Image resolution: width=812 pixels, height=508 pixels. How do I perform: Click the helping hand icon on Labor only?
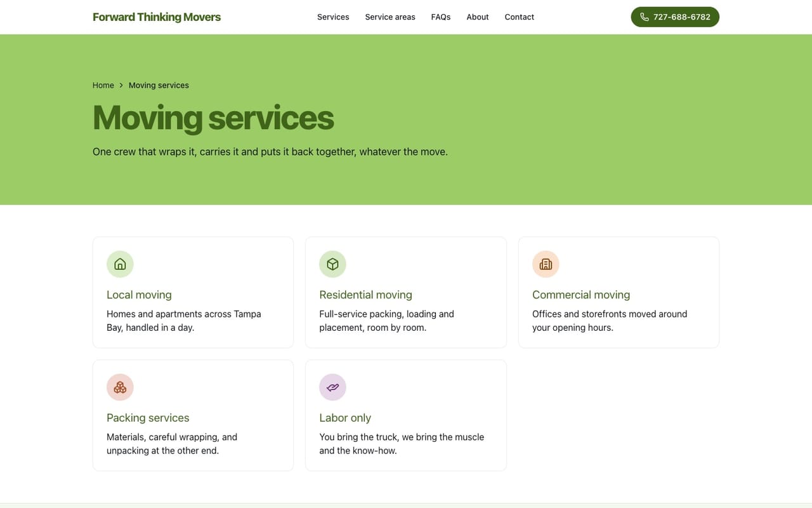click(x=332, y=387)
